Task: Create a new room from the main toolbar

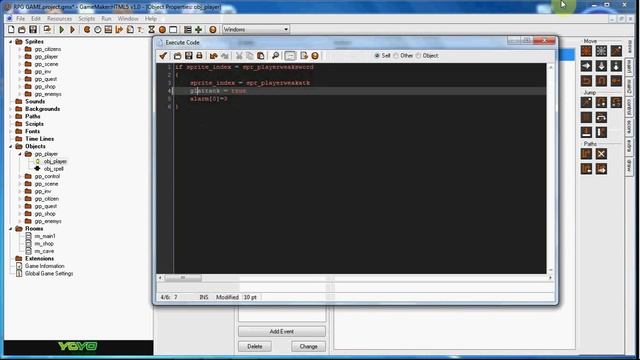Action: click(x=173, y=29)
